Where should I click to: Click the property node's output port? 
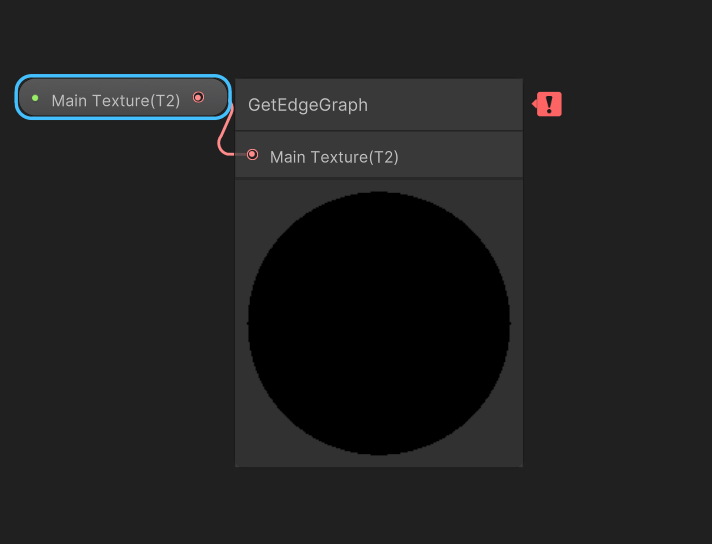pos(198,97)
